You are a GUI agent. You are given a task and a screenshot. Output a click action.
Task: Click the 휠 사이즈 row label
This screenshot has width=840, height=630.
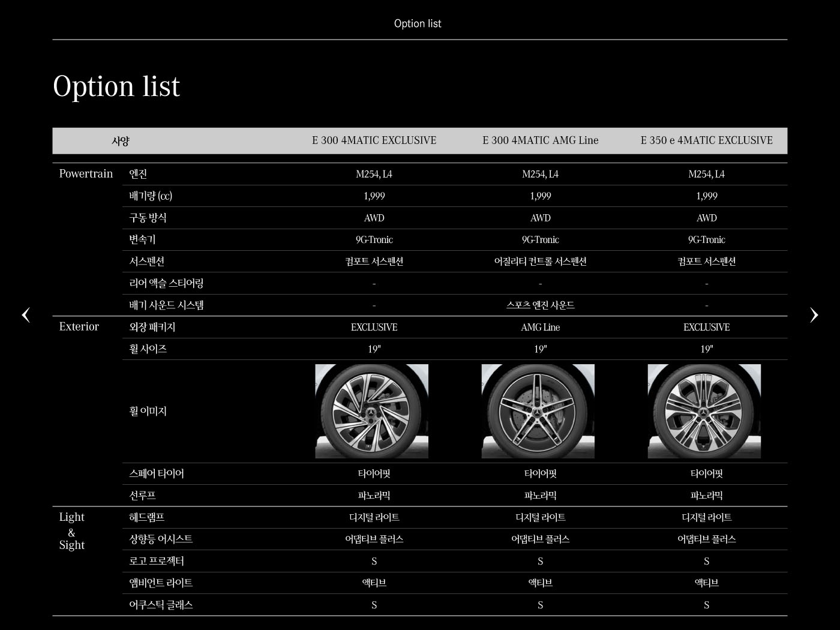coord(148,349)
